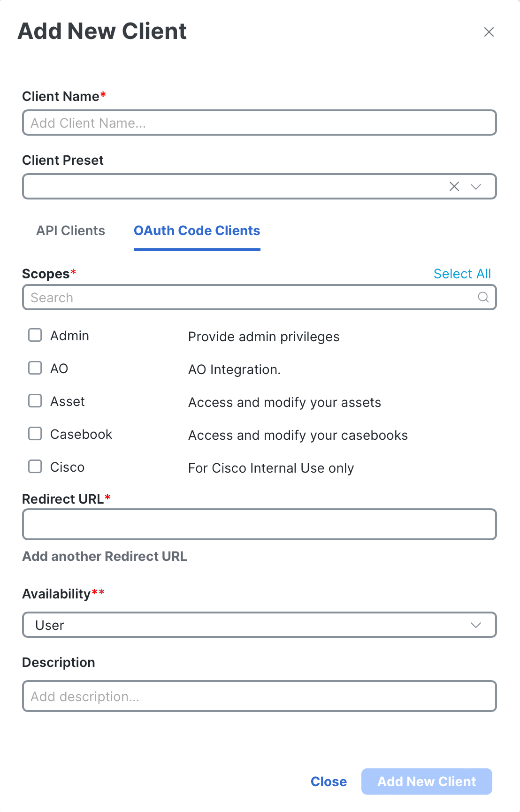
Task: Switch to the API Clients tab
Action: [71, 230]
